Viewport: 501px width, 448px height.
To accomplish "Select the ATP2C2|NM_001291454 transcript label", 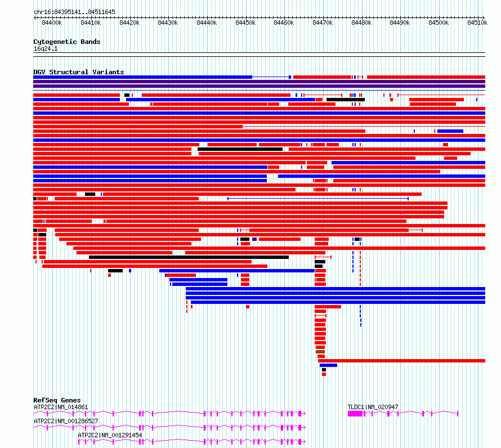I will [x=110, y=435].
